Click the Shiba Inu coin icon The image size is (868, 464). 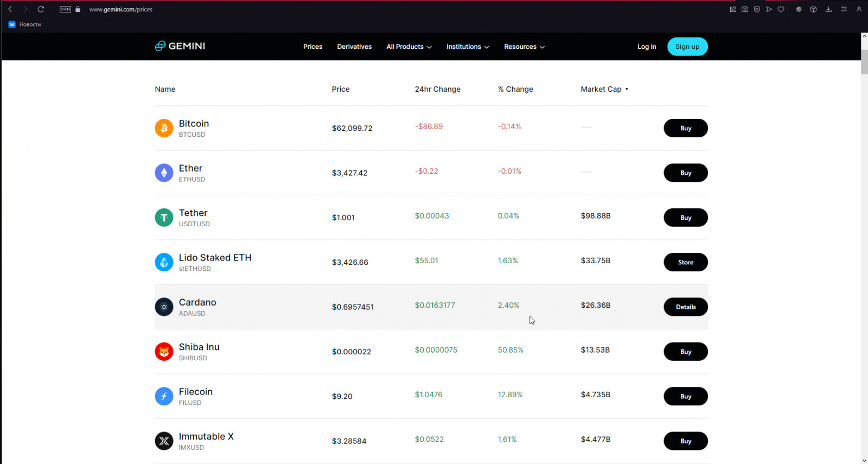coord(164,352)
